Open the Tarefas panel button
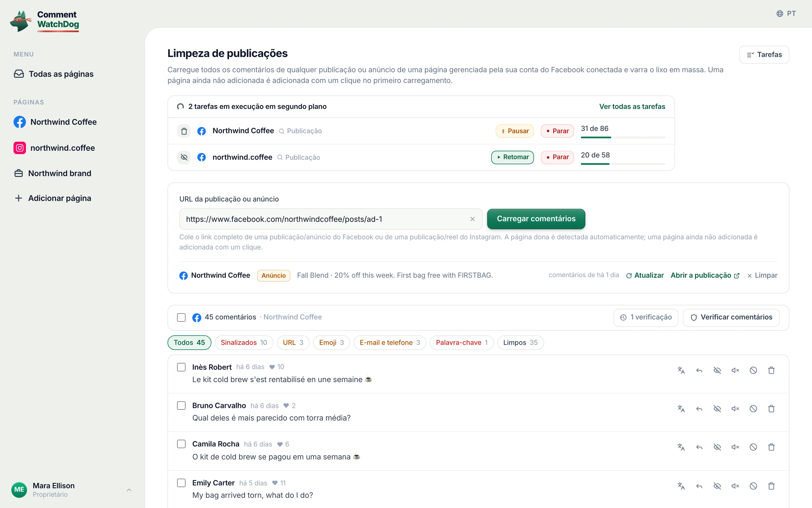This screenshot has height=508, width=812. click(x=764, y=55)
